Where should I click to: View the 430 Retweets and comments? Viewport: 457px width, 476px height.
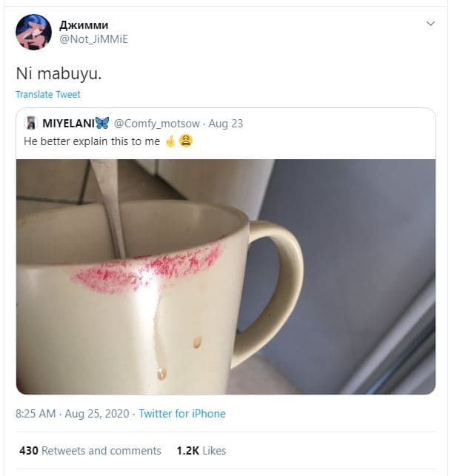click(x=90, y=451)
